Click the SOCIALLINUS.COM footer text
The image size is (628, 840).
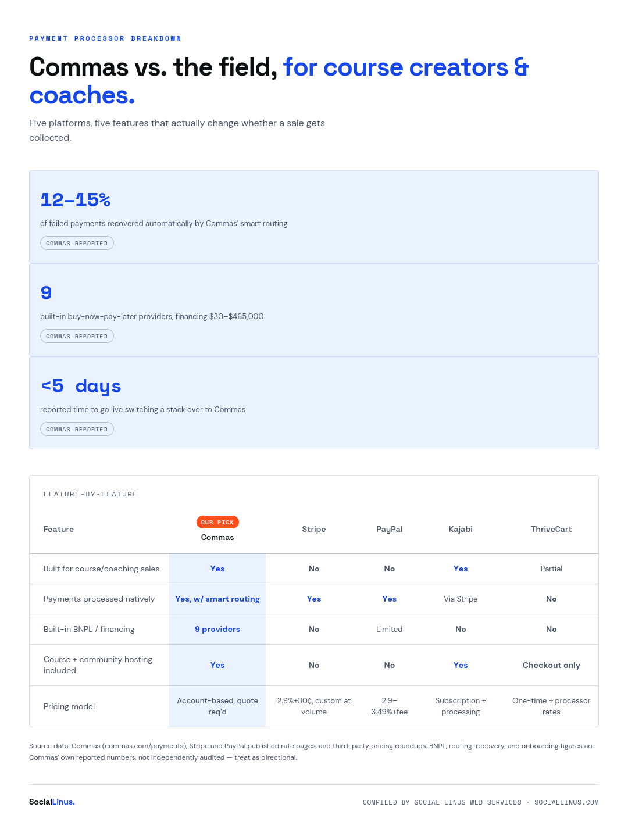(x=566, y=802)
